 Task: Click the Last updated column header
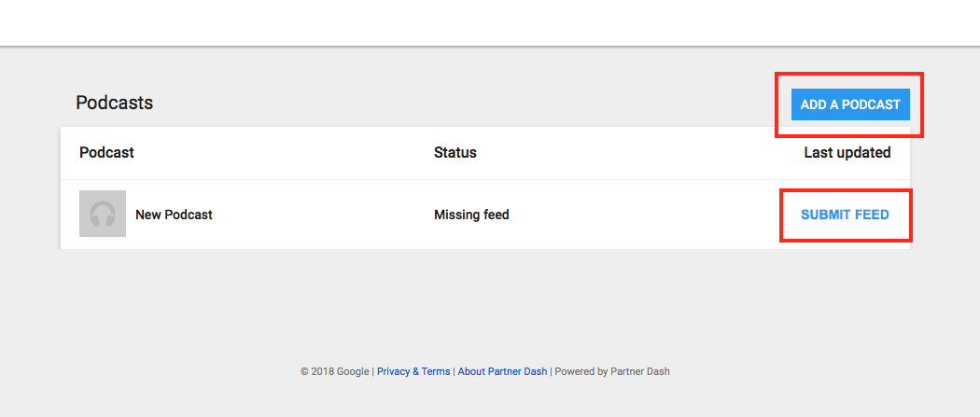(x=847, y=152)
